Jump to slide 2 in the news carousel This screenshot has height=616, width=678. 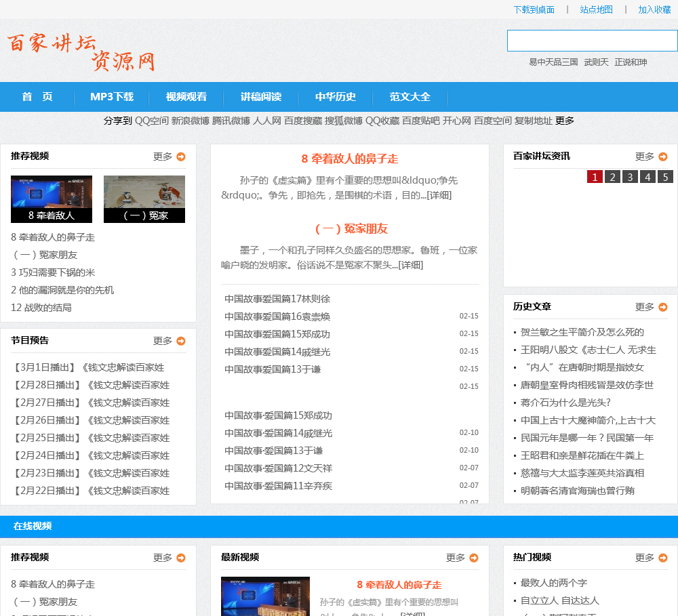[x=612, y=177]
